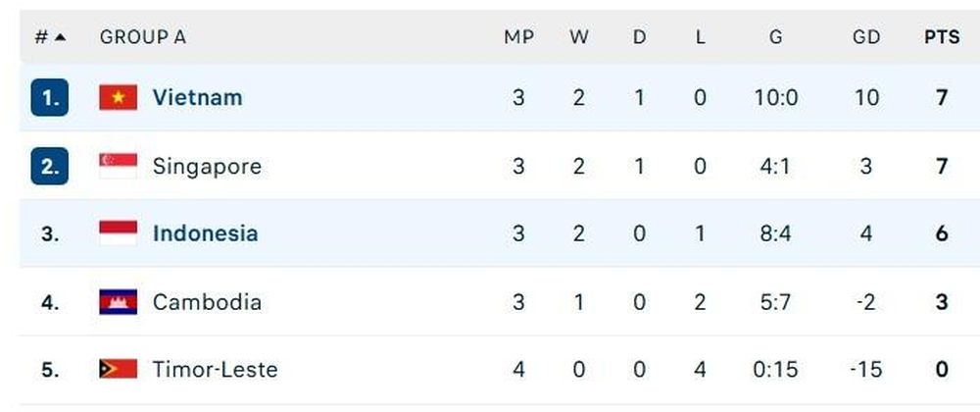Click the Cambodia flag icon
Image resolution: width=980 pixels, height=412 pixels.
click(x=119, y=302)
